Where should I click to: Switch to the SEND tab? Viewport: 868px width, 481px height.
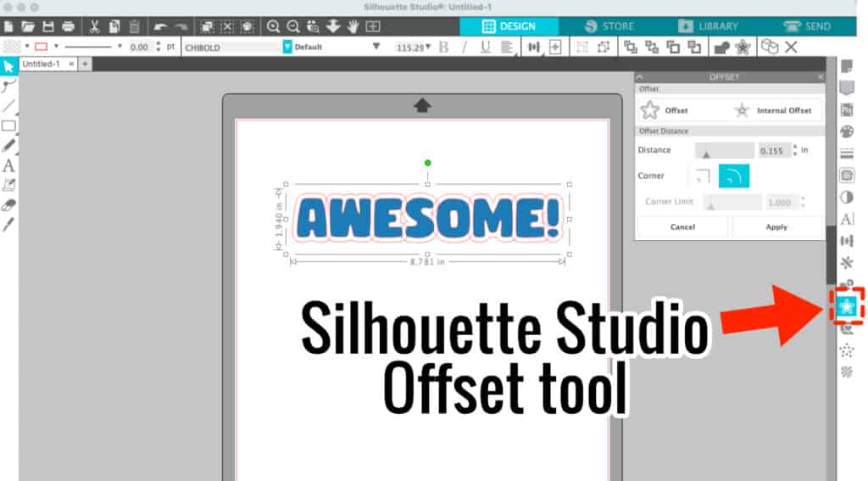807,26
